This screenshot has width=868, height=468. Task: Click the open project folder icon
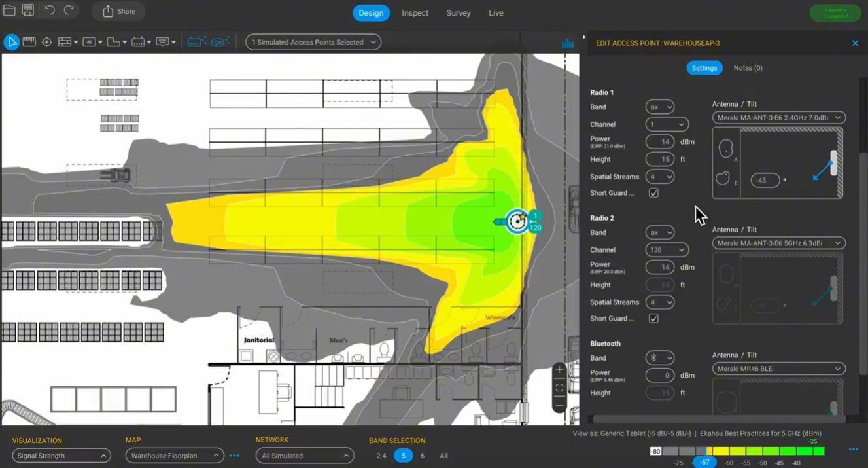tap(9, 10)
